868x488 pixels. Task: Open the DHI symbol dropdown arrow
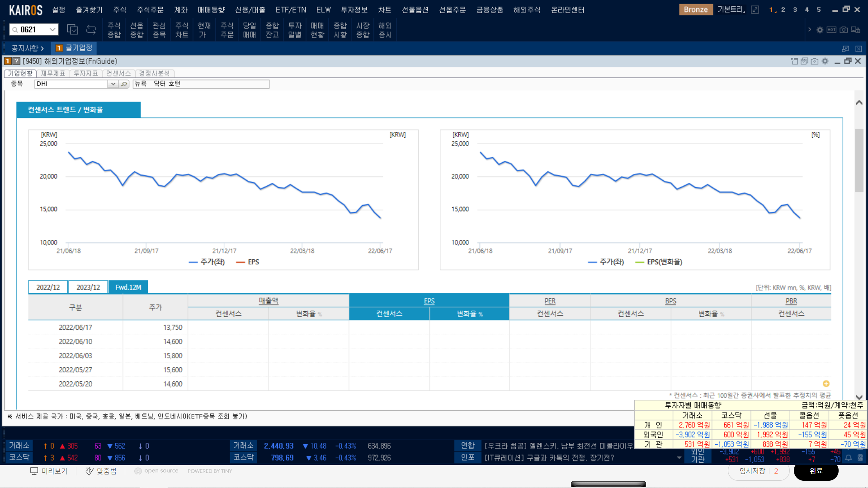(x=113, y=84)
